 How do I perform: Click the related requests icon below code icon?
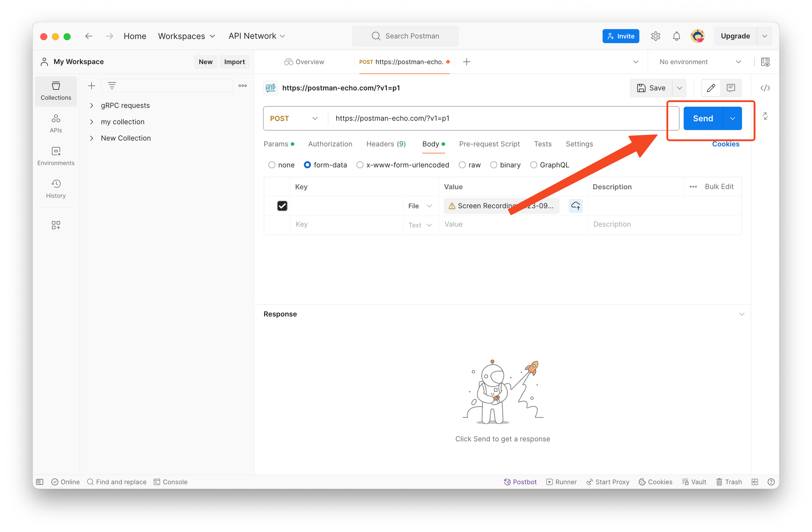tap(765, 116)
